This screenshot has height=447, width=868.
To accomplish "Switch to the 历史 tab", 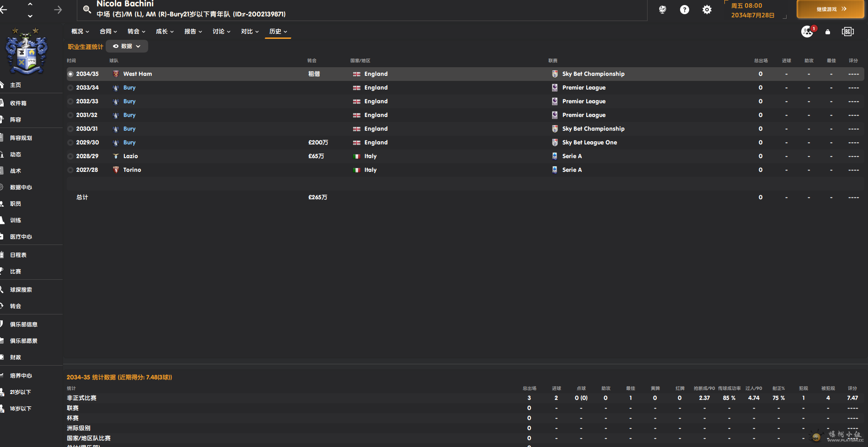I will (278, 32).
